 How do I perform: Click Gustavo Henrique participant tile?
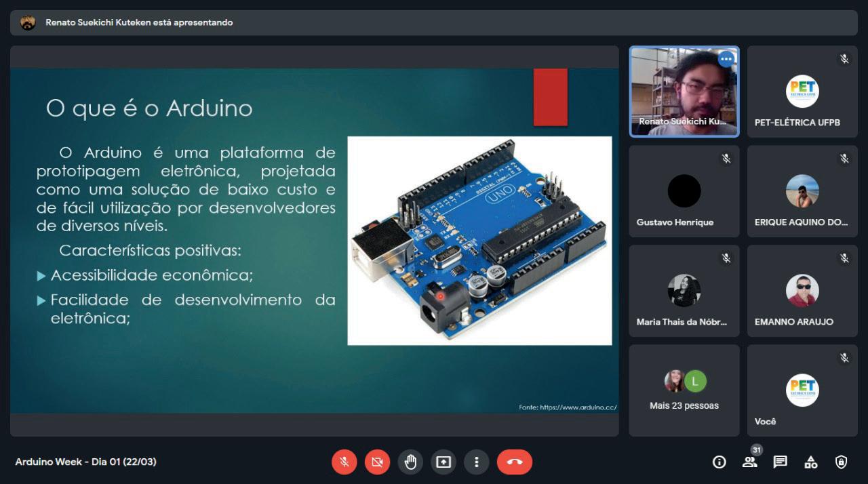click(684, 191)
